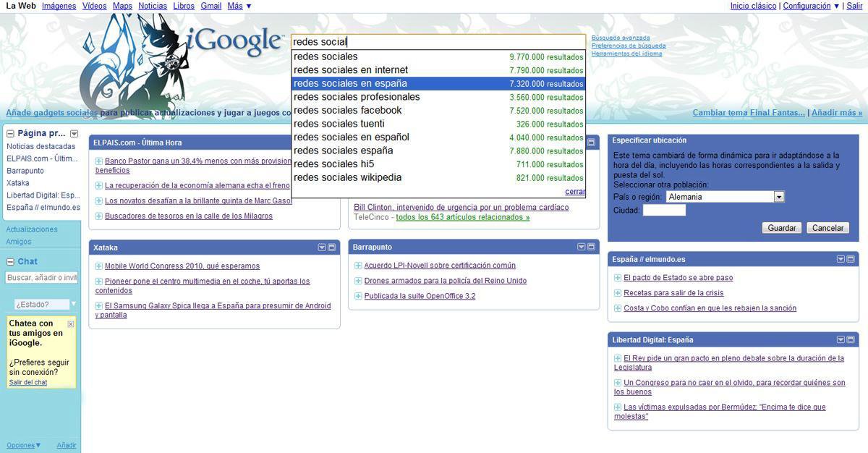Viewport: 868px width, 453px height.
Task: Expand the Banco Pastor headline plus icon
Action: 98,161
